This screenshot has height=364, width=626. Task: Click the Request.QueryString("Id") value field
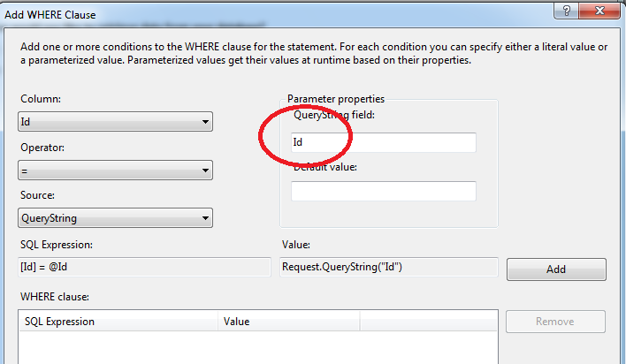[x=387, y=267]
